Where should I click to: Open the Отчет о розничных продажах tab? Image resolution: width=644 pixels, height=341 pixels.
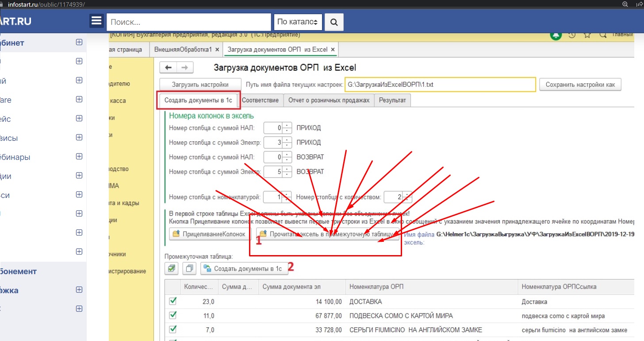[329, 100]
